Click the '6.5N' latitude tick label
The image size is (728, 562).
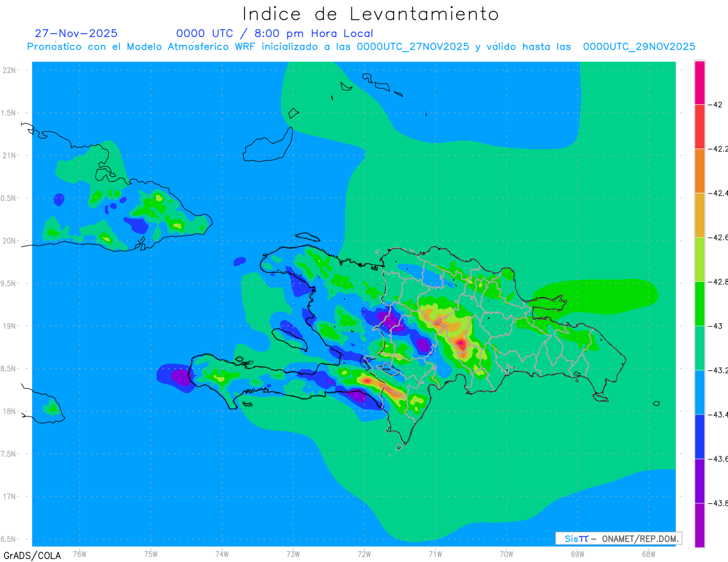(x=8, y=539)
